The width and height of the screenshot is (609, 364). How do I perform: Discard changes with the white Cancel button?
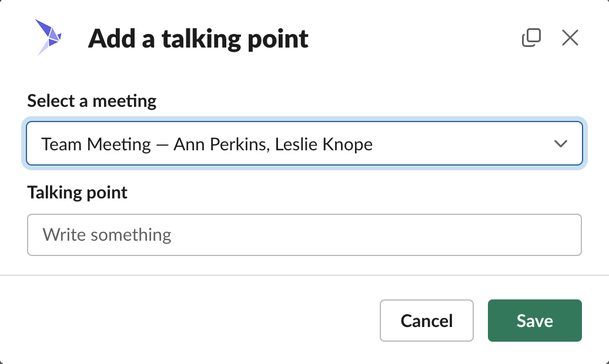(x=426, y=321)
